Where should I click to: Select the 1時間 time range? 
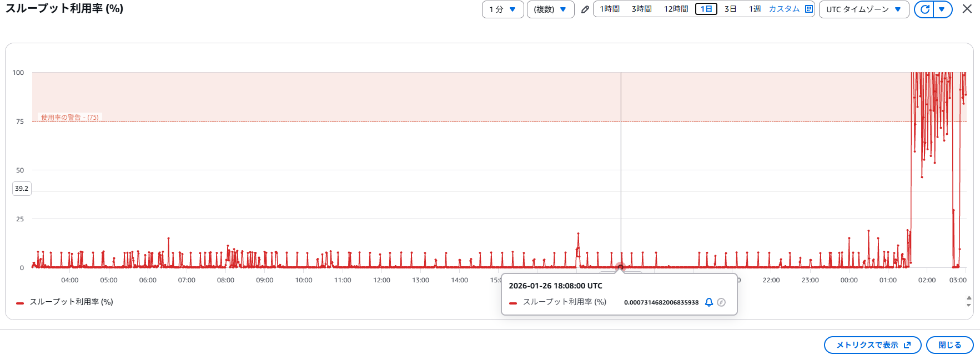pyautogui.click(x=610, y=9)
